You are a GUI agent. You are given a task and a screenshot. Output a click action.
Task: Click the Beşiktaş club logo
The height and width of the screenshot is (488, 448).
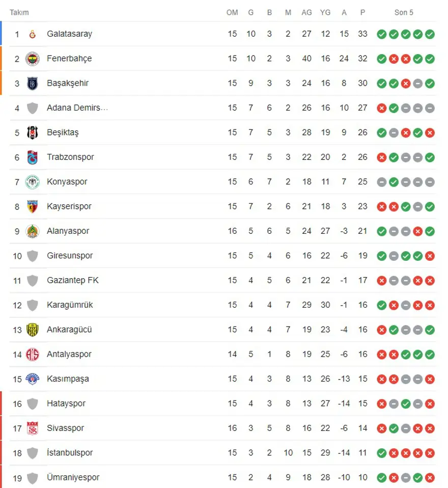[x=33, y=132]
